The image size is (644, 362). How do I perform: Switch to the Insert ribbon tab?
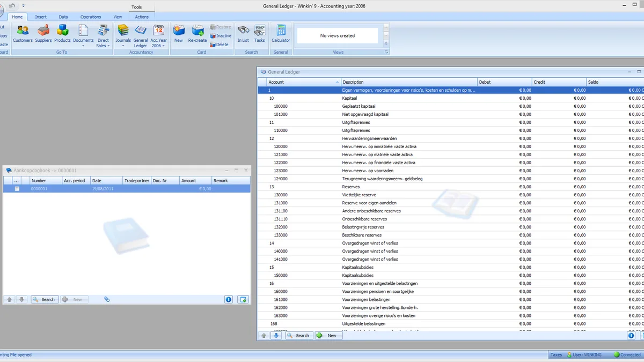[x=41, y=17]
